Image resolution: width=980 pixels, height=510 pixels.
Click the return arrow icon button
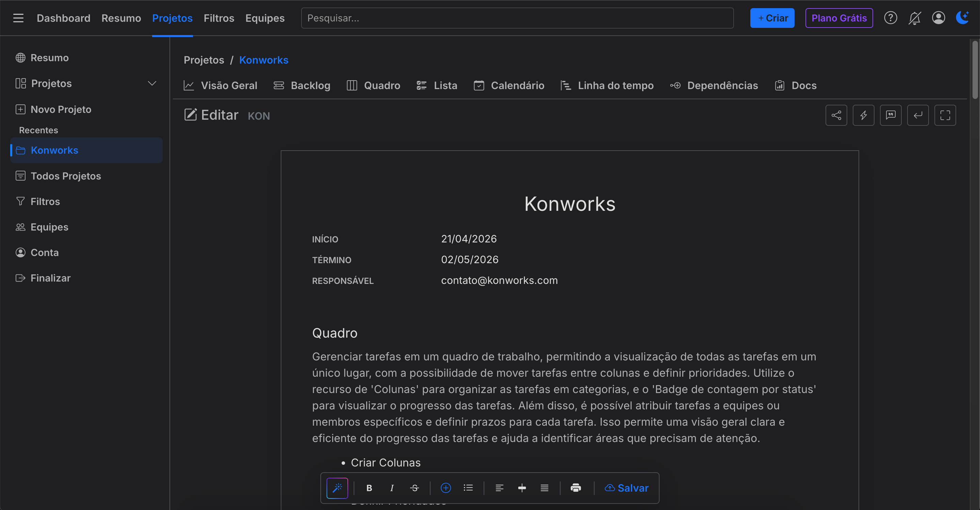click(x=918, y=115)
